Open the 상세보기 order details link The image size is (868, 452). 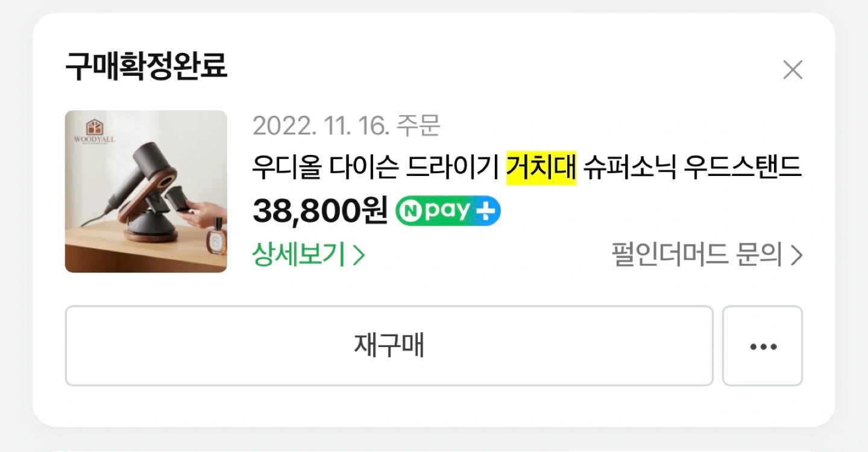tap(309, 256)
